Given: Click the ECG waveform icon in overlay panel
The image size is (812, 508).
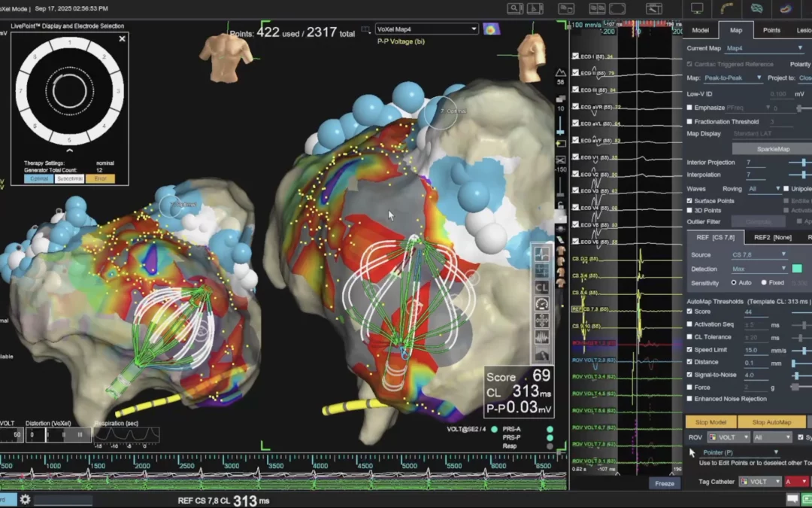Looking at the screenshot, I should 541,254.
